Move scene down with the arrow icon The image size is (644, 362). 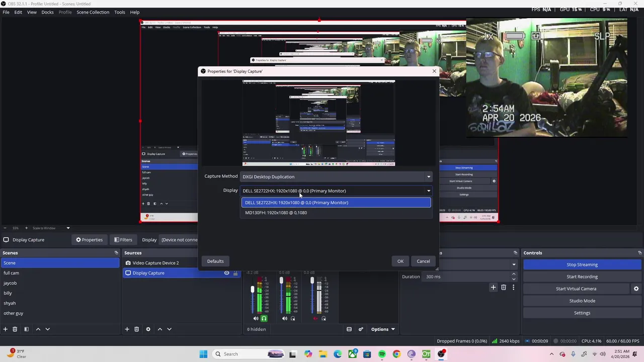coord(48,329)
